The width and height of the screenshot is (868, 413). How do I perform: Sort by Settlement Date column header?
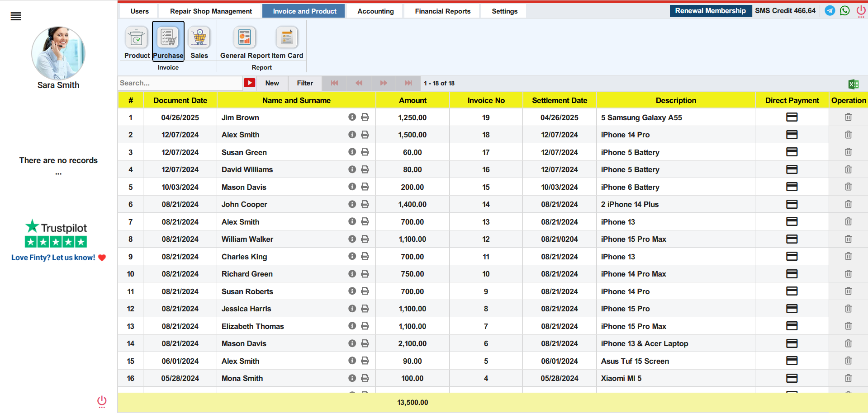(x=560, y=100)
